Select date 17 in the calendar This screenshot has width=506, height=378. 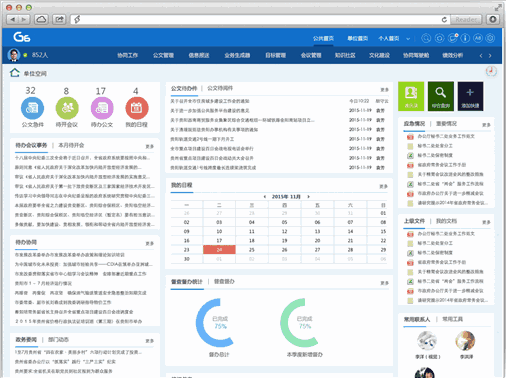click(219, 240)
